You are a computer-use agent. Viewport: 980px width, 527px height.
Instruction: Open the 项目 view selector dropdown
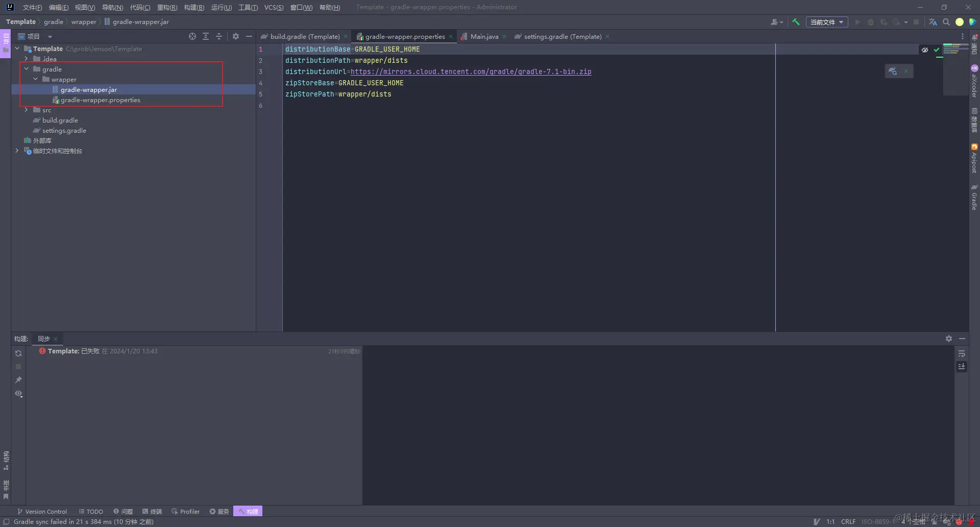(x=35, y=36)
